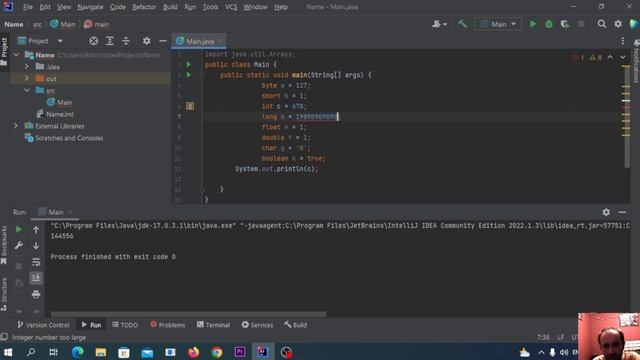The height and width of the screenshot is (360, 640).
Task: Hide the Project tool window
Action: coord(162,41)
